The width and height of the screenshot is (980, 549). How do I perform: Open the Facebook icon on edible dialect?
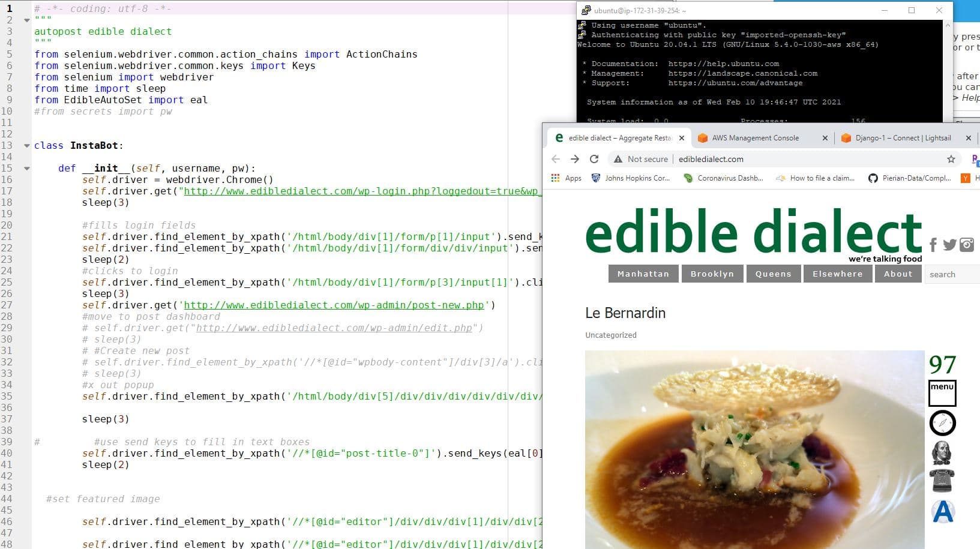pyautogui.click(x=933, y=245)
